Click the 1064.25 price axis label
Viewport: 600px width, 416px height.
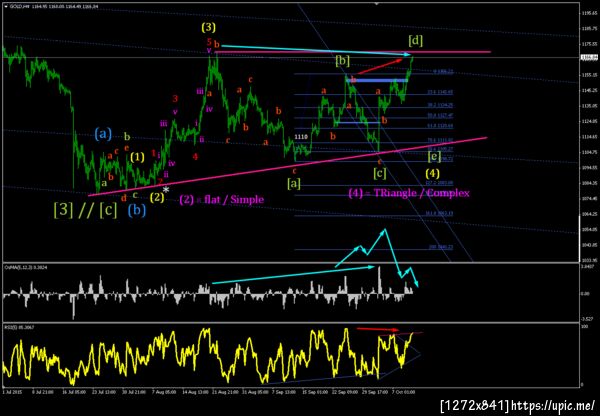(x=589, y=214)
